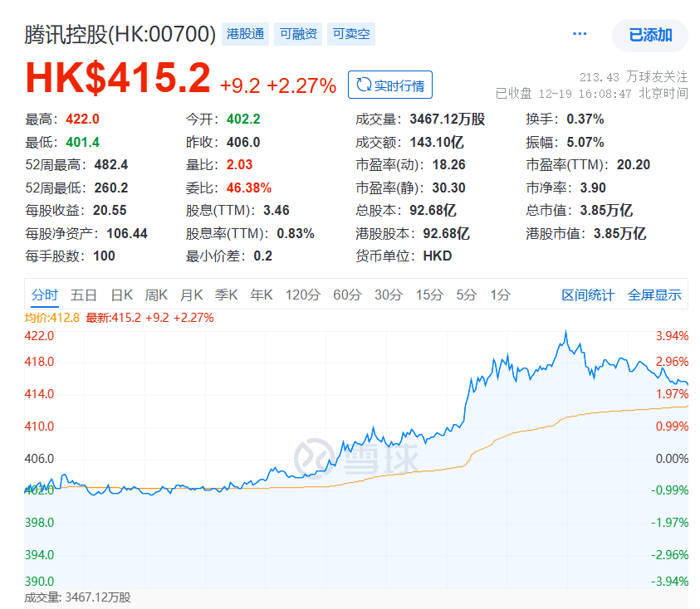Show the 30分 interval chart
700x609 pixels.
[x=389, y=295]
